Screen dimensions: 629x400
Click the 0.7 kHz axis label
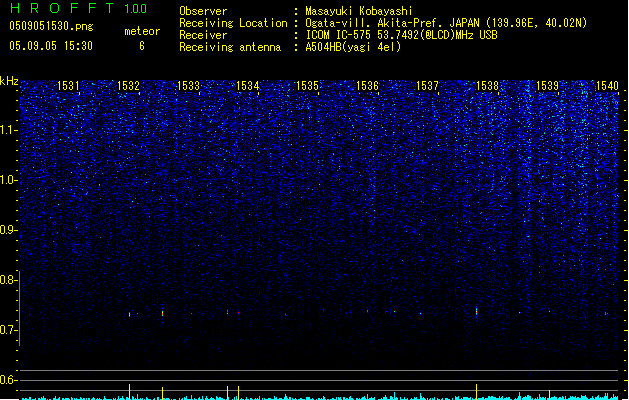tap(8, 330)
